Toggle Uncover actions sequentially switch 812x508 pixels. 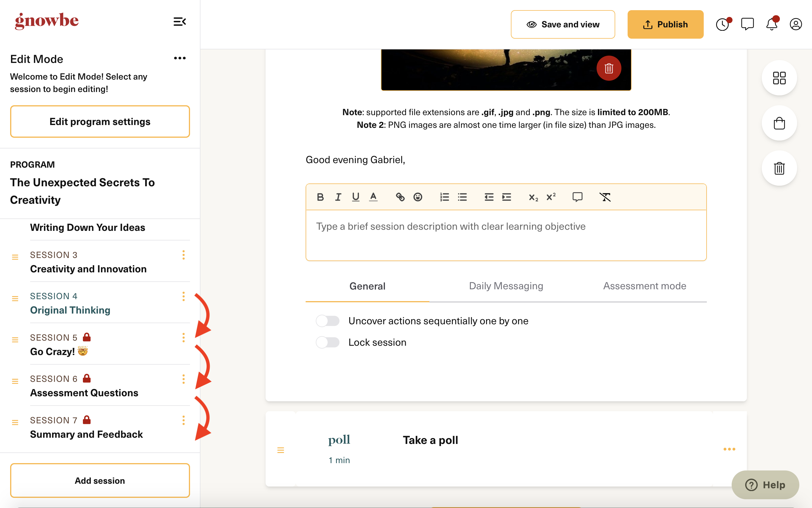tap(328, 321)
